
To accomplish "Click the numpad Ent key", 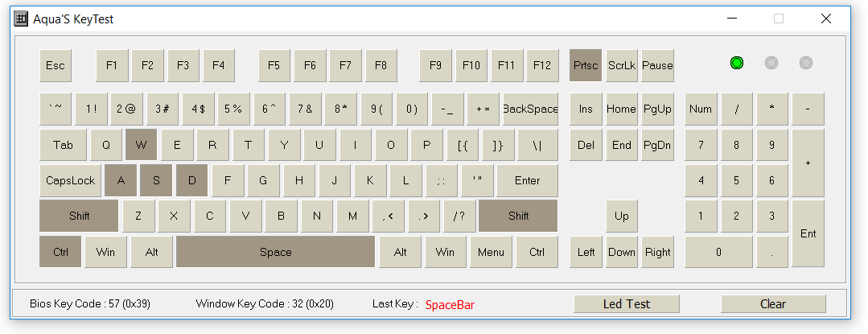I will (808, 233).
